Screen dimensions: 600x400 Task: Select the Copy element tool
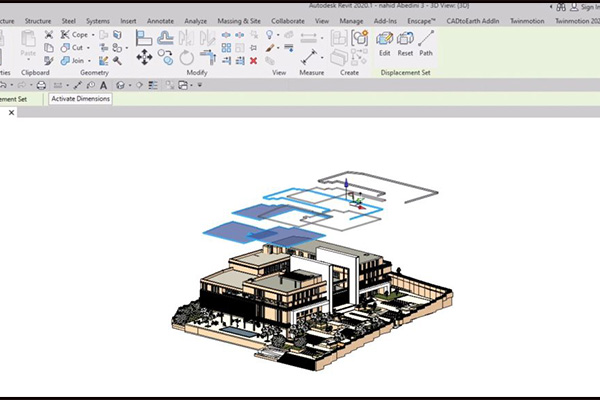(x=165, y=57)
